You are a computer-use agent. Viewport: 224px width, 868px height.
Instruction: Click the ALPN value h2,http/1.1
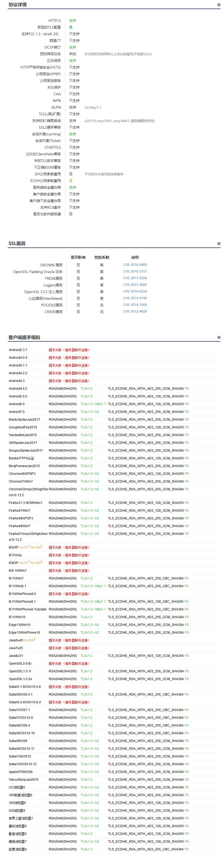coord(93,108)
